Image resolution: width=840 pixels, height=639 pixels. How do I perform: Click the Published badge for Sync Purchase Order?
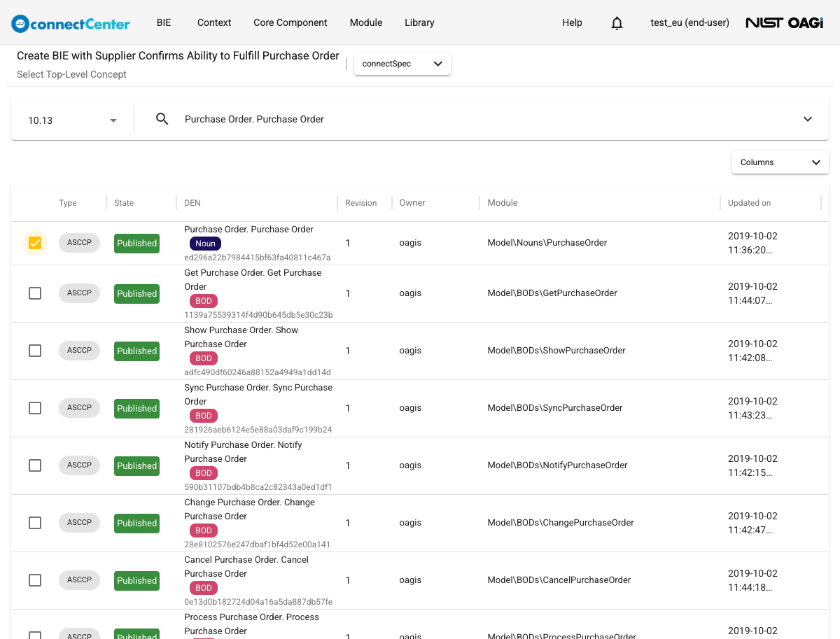136,409
